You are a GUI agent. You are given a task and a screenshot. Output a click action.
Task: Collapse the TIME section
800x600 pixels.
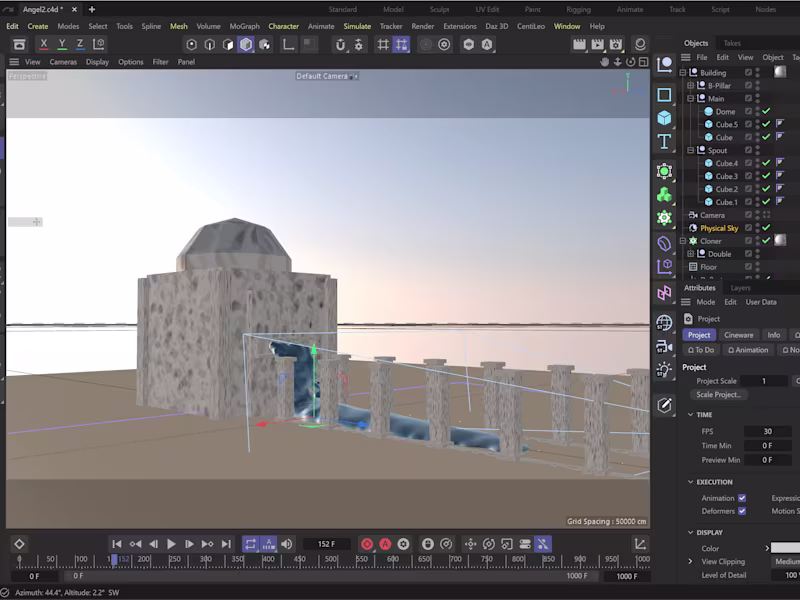coord(690,415)
